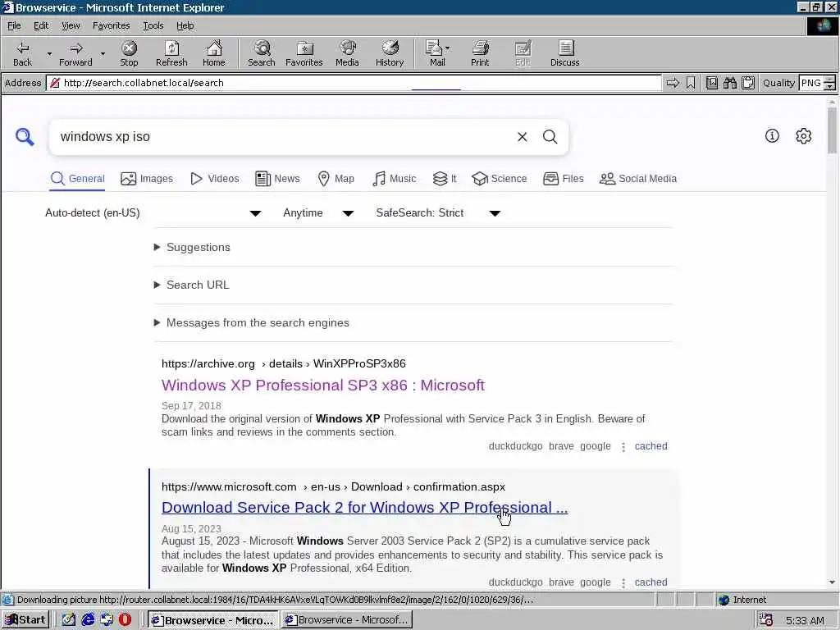Switch to the Social Media tab
Screen dimensions: 840x630
click(x=638, y=178)
